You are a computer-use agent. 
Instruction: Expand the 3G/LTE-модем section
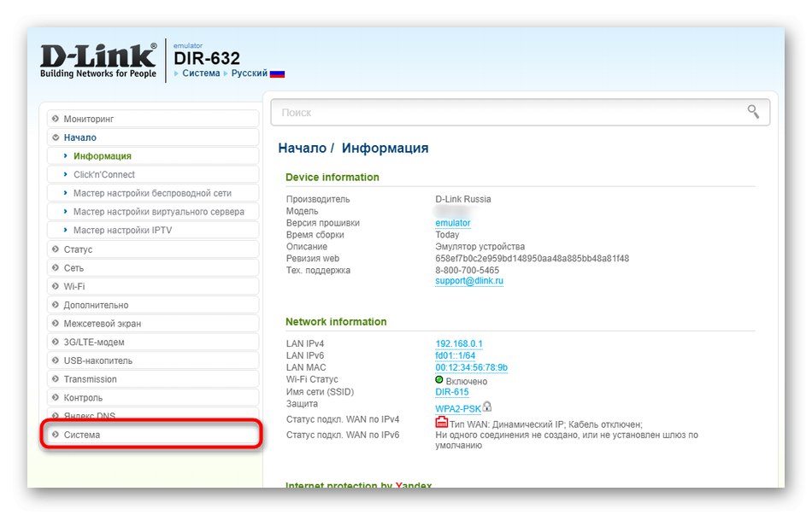click(153, 342)
